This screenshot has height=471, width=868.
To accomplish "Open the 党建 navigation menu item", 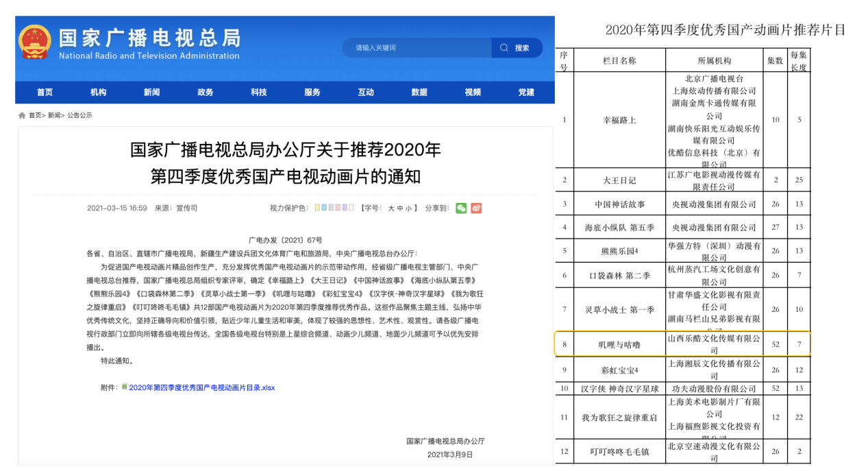I will tap(526, 93).
